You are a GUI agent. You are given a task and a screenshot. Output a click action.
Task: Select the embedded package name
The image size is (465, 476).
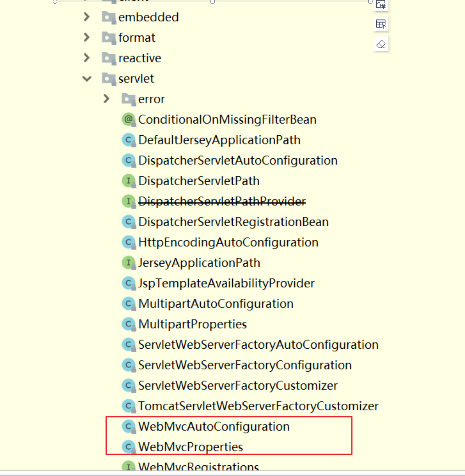point(148,17)
